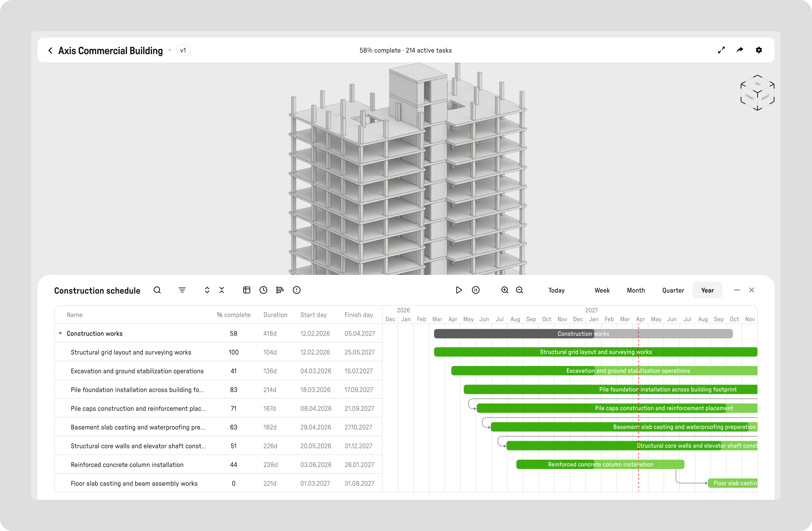Switch timeline scale to Quarter
Screen dimensions: 812x531
point(673,290)
